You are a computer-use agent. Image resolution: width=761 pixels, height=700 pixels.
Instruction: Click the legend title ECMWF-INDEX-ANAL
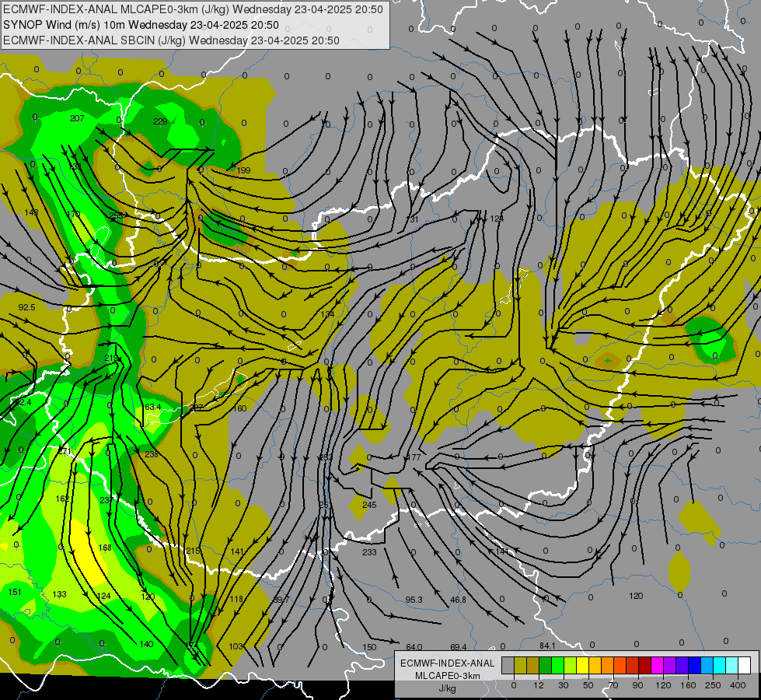[x=448, y=663]
